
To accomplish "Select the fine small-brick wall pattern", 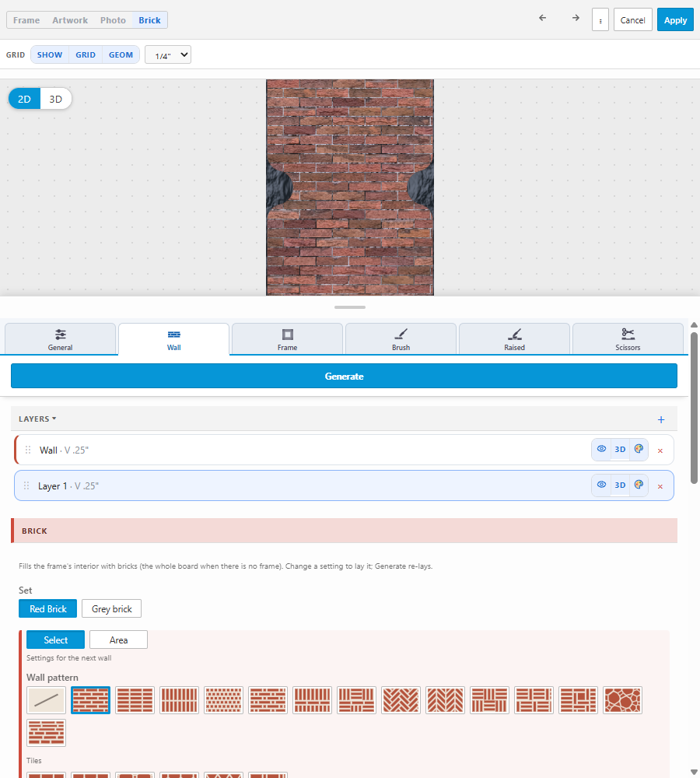I will 223,700.
